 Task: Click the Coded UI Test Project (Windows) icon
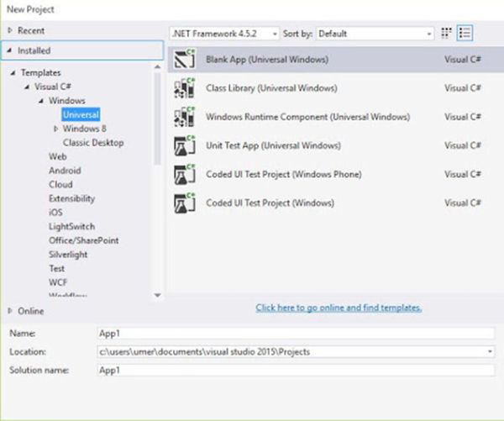[x=185, y=203]
